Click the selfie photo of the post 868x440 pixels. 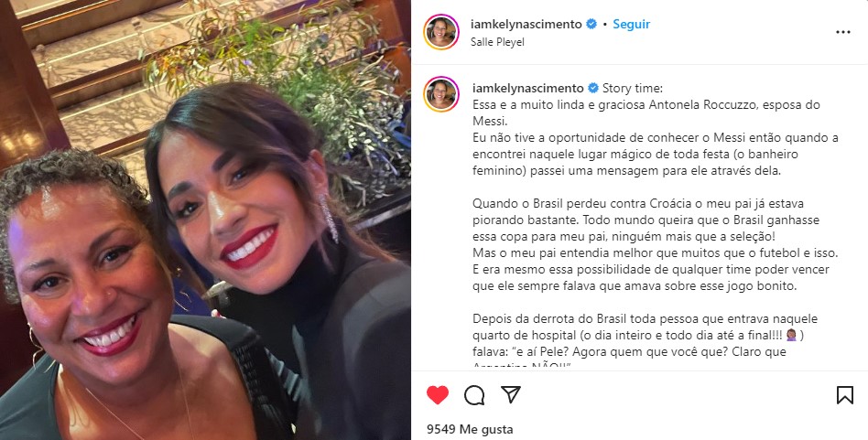pyautogui.click(x=205, y=220)
